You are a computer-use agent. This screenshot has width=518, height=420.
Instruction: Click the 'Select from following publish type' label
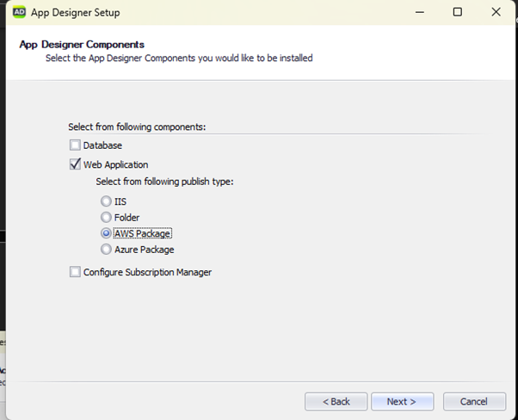164,182
